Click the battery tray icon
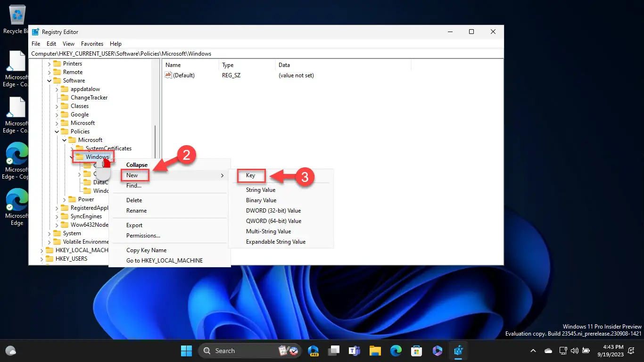 click(586, 351)
